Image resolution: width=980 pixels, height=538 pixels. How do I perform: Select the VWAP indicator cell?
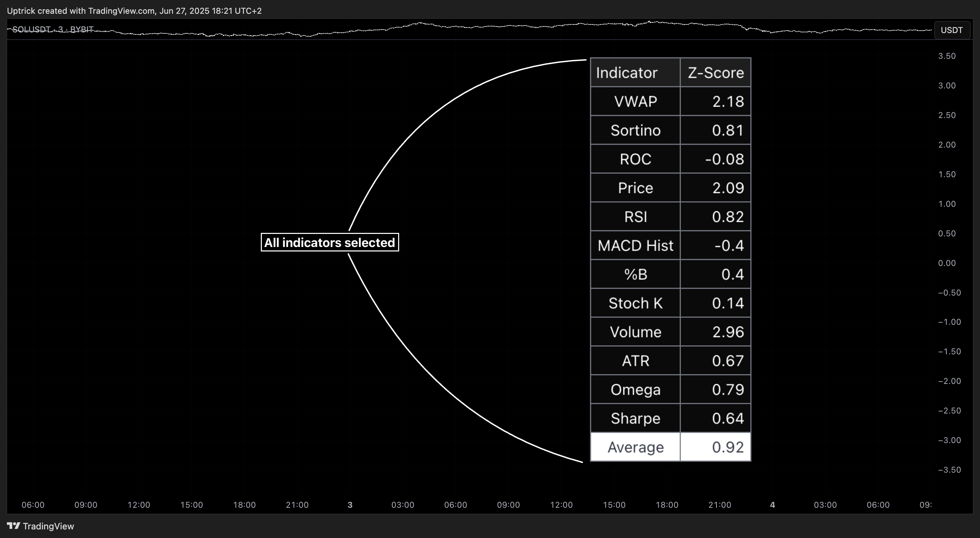click(635, 101)
